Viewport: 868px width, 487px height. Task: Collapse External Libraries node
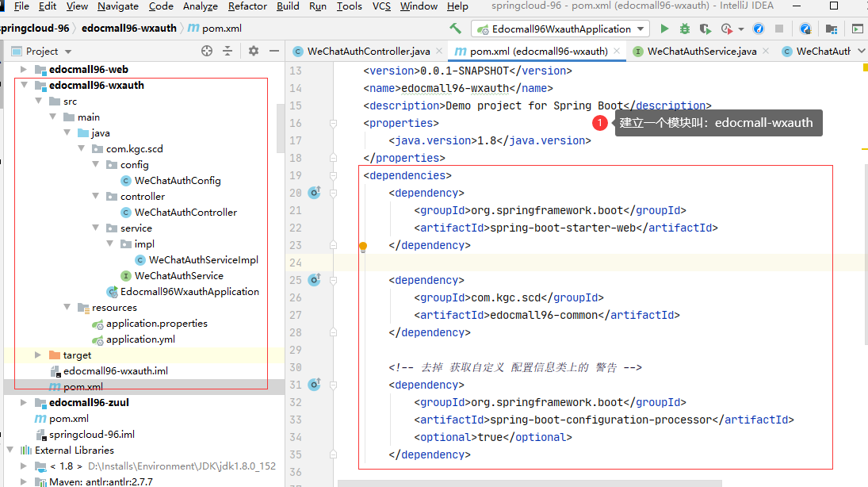click(x=10, y=450)
